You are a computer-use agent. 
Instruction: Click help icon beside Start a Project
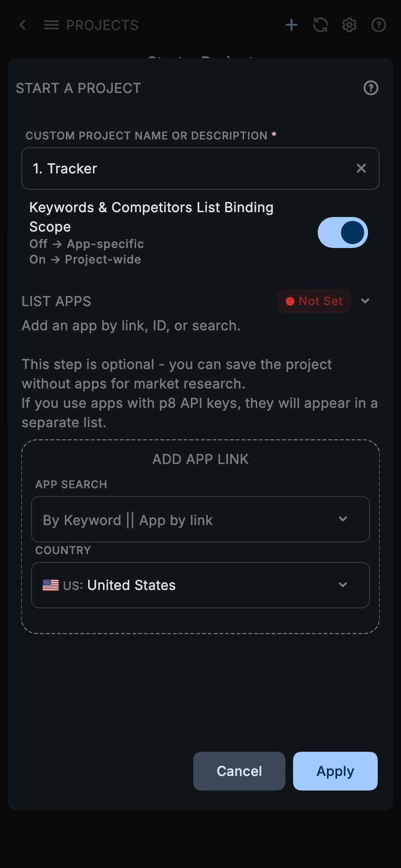point(371,88)
